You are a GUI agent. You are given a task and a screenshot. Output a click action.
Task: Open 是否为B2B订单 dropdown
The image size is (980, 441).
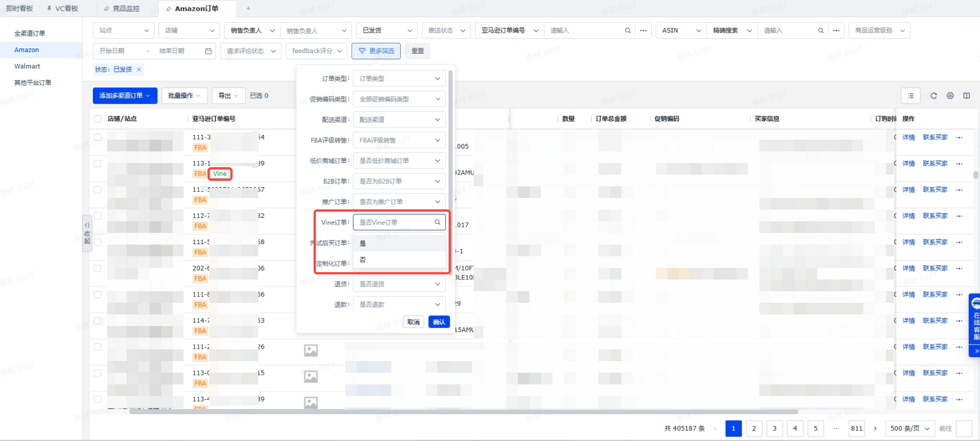[399, 181]
